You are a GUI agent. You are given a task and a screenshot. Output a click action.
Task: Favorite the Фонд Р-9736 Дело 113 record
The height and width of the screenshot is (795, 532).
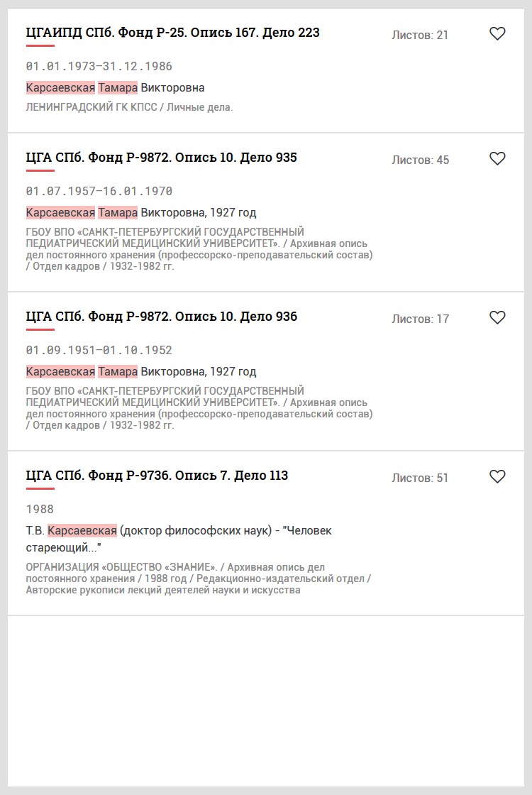pos(497,476)
